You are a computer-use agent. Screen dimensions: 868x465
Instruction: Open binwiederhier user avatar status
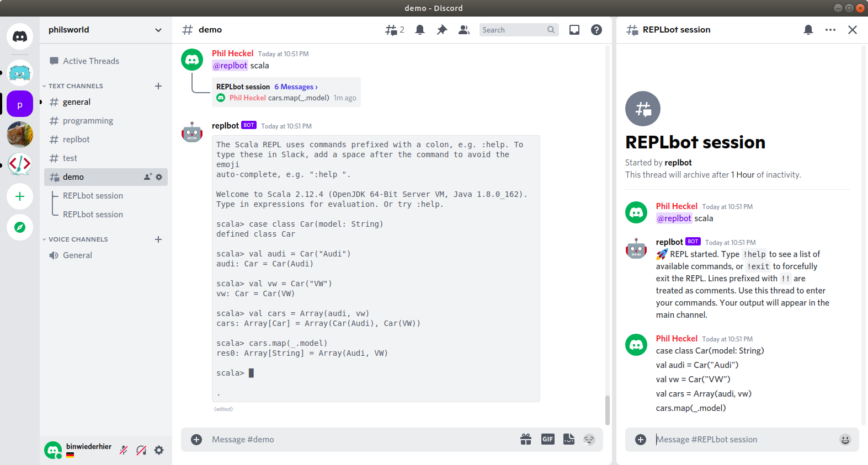pyautogui.click(x=53, y=450)
